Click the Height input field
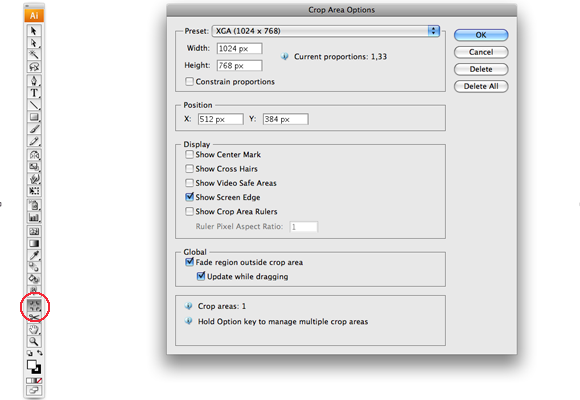Viewport: 580px width, 400px height. coord(240,65)
